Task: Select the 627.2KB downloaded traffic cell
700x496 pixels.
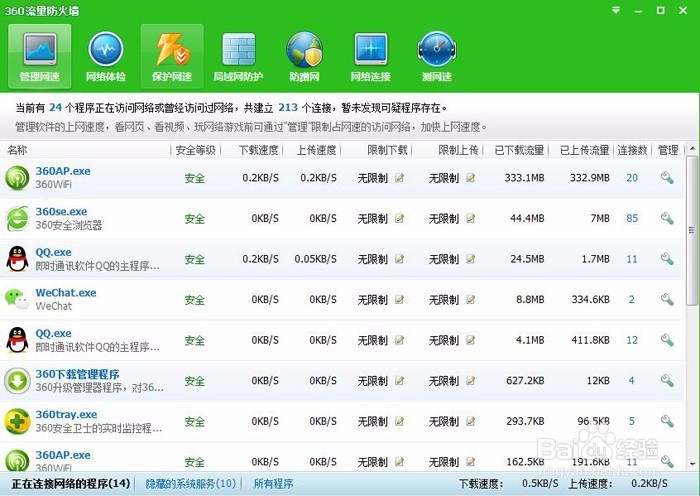Action: pos(525,381)
